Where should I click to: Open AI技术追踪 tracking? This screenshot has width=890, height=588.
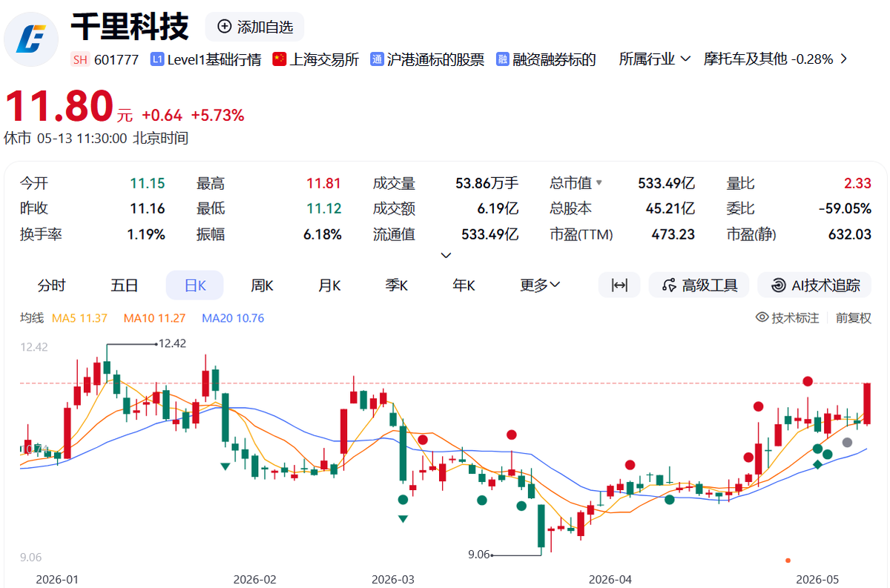[x=814, y=285]
